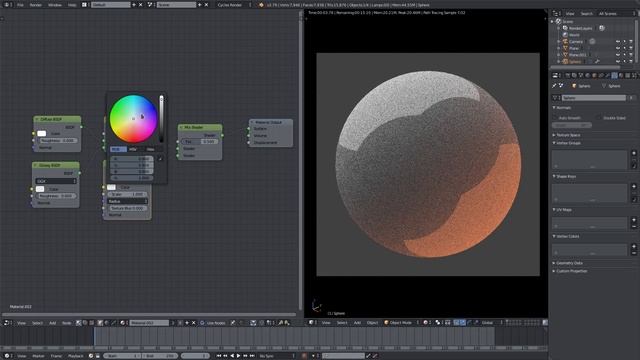Open the Node menu in node editor header

click(x=66, y=323)
